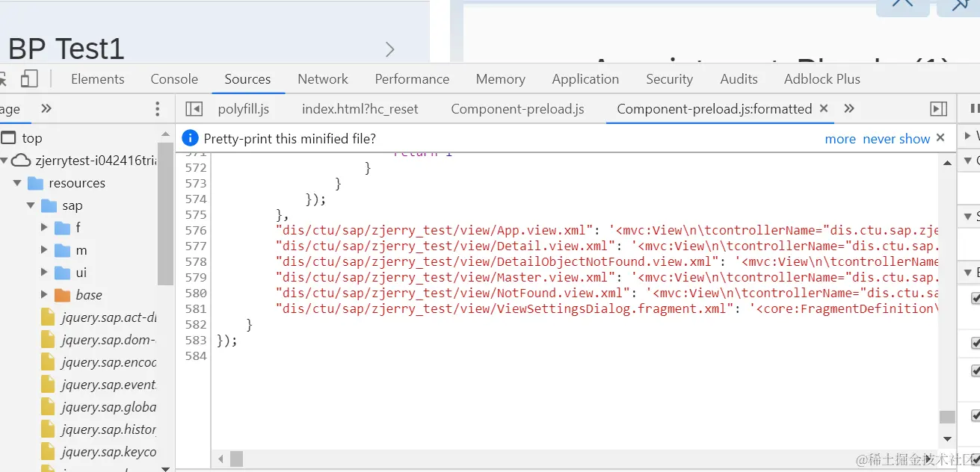Toggle the file navigator sidebar icon

[194, 109]
